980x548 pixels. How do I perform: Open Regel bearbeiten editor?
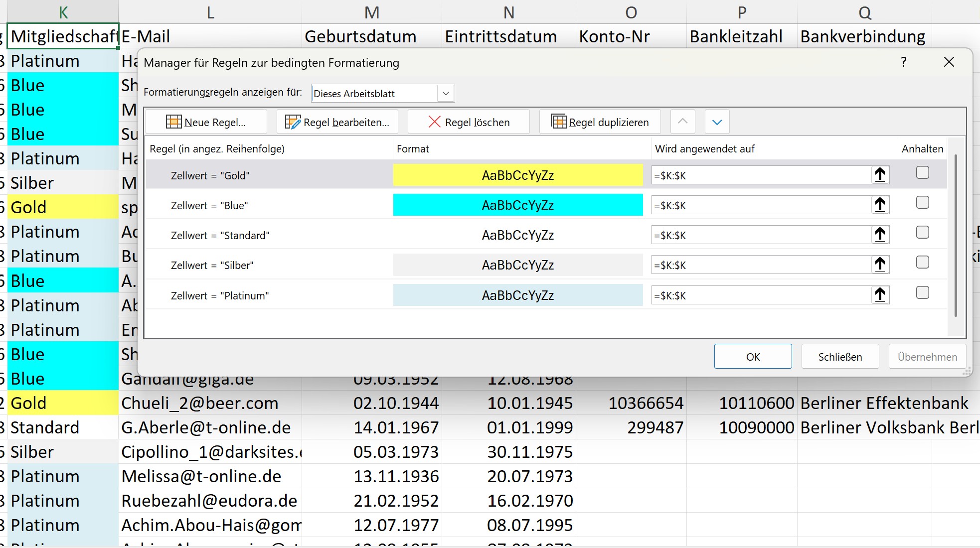[x=337, y=122]
